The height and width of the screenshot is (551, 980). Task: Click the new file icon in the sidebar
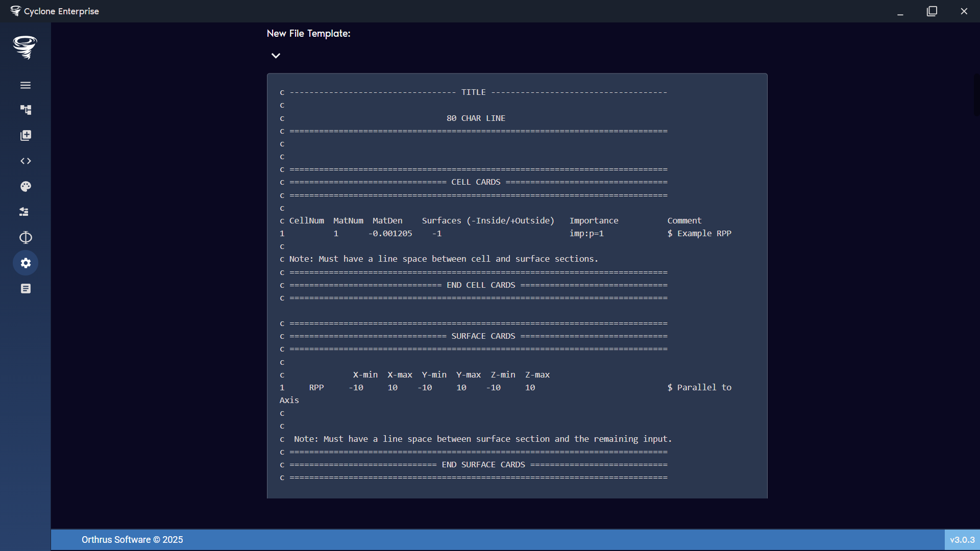[x=25, y=135]
